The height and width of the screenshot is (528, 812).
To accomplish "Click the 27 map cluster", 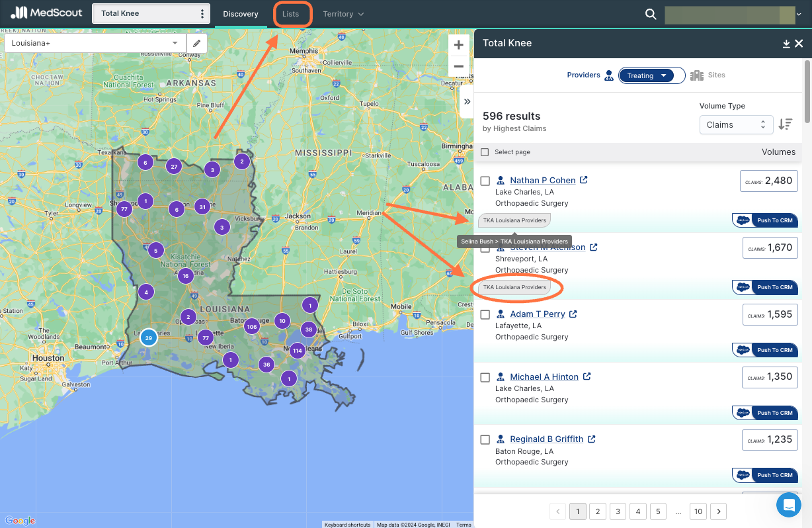I will click(x=174, y=167).
